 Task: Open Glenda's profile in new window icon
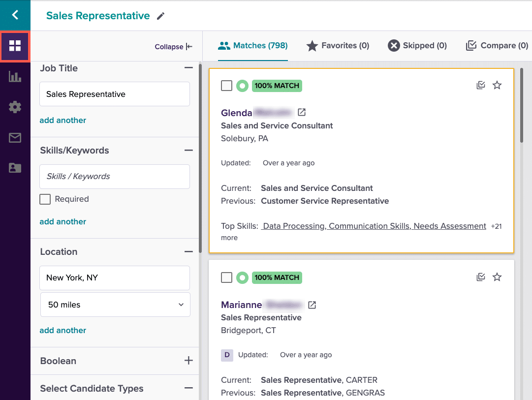(x=302, y=113)
